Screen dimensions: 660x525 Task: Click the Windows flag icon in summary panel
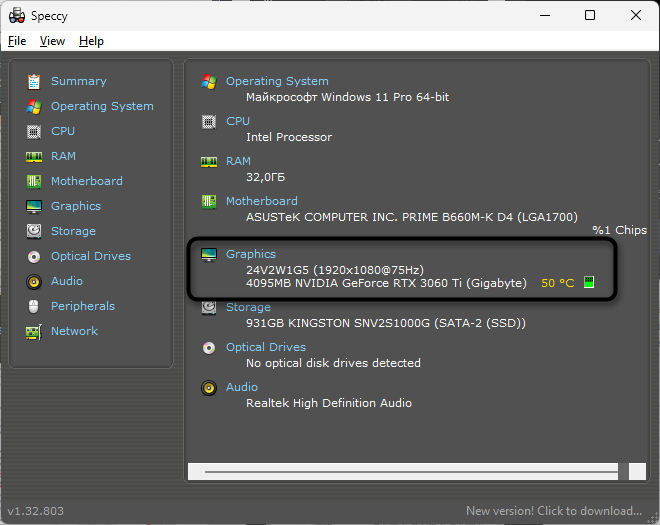click(x=209, y=82)
